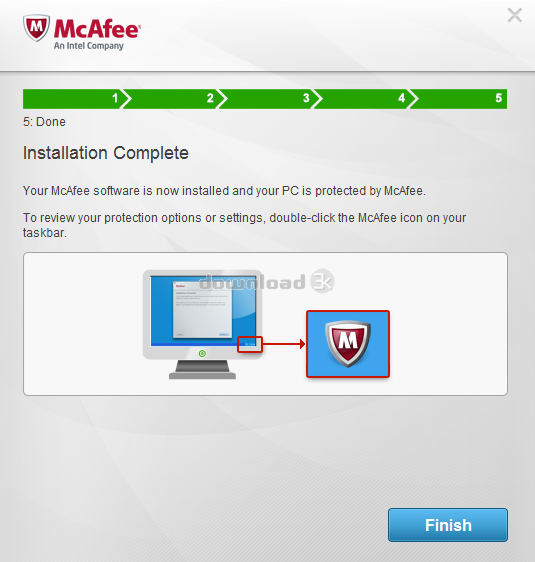Click the green power button on monitor

202,354
